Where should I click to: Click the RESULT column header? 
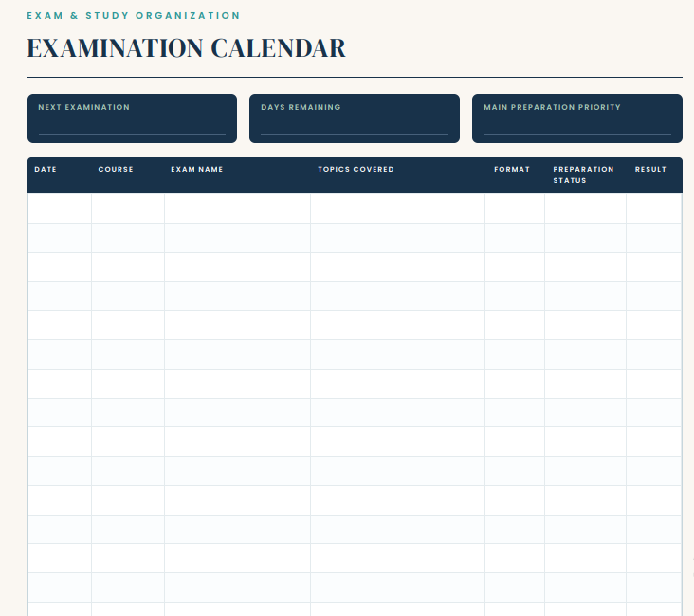(650, 169)
